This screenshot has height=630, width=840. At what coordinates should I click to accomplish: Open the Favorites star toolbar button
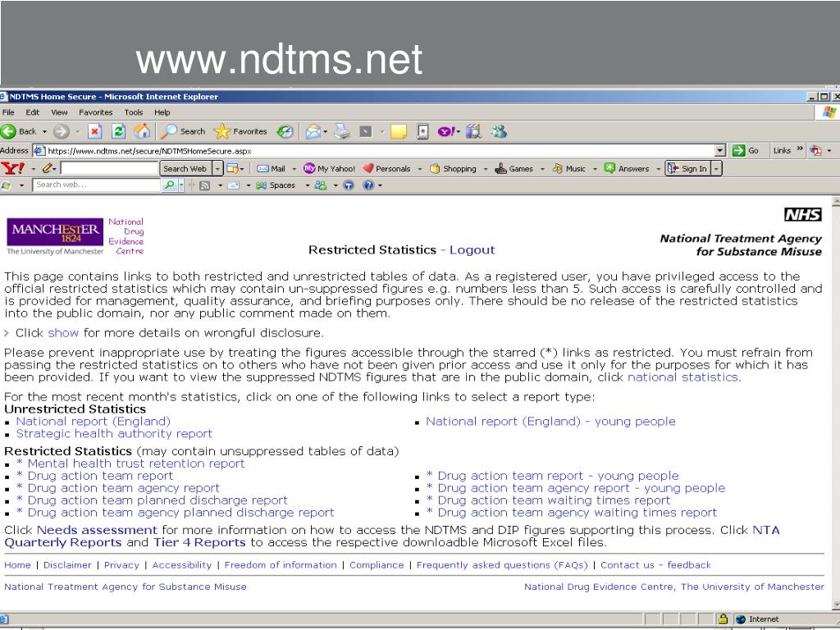pyautogui.click(x=240, y=132)
